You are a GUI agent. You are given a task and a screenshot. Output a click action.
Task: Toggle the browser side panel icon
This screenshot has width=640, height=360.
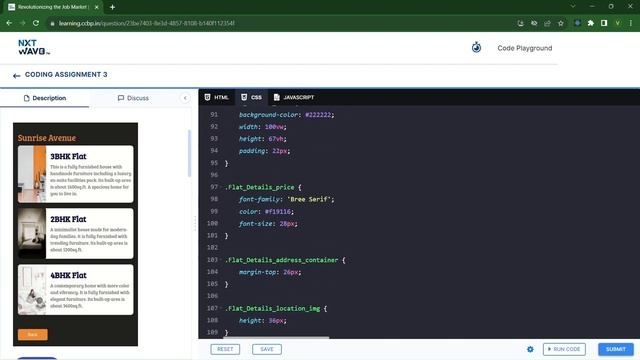tap(604, 23)
